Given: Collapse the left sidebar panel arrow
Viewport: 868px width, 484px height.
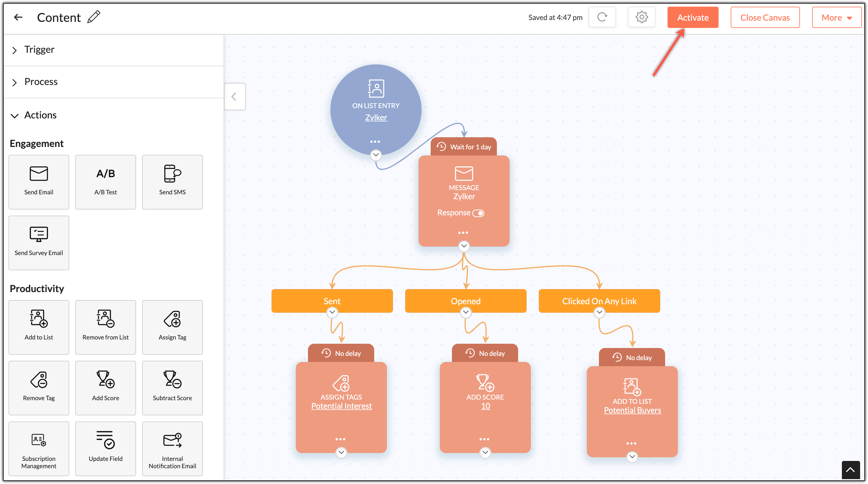Looking at the screenshot, I should tap(234, 97).
